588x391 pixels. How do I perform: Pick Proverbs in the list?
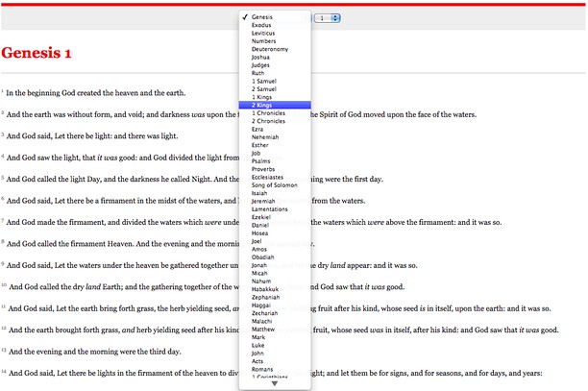pos(275,169)
